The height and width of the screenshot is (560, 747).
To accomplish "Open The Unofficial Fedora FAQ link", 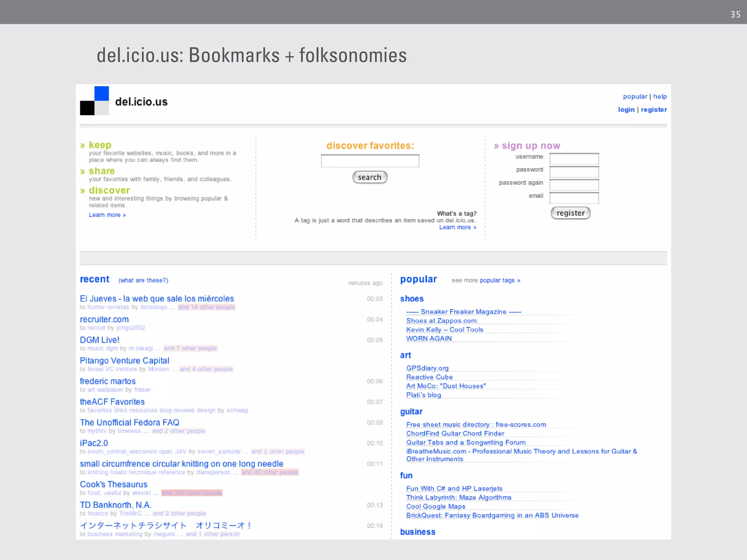I will pos(129,423).
